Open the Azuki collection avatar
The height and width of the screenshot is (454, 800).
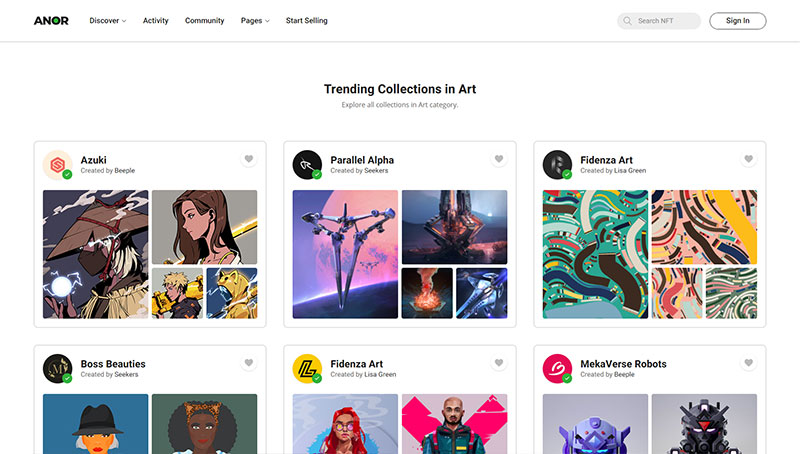[x=57, y=165]
